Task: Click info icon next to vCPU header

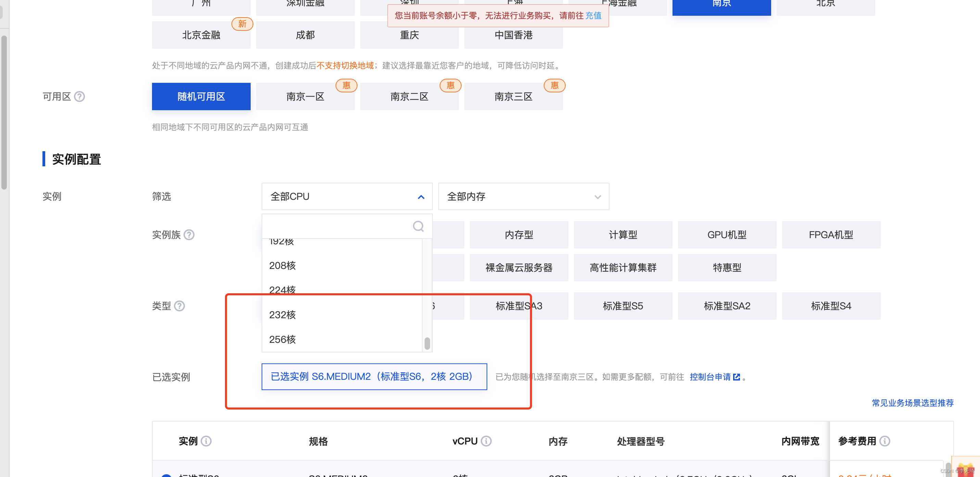Action: point(486,441)
